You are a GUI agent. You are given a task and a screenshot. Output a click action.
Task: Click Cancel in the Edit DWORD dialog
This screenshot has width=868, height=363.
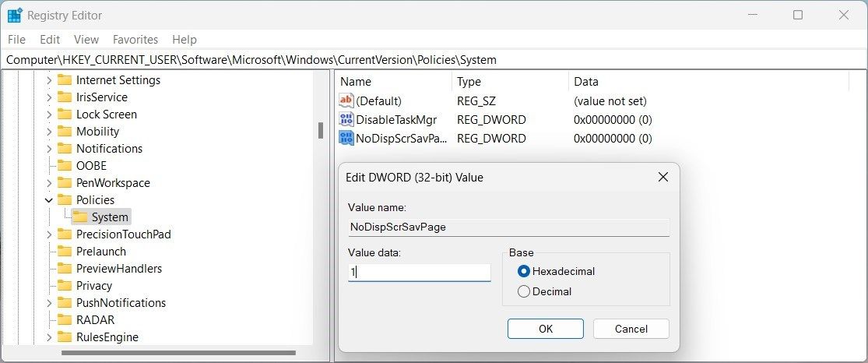(631, 329)
